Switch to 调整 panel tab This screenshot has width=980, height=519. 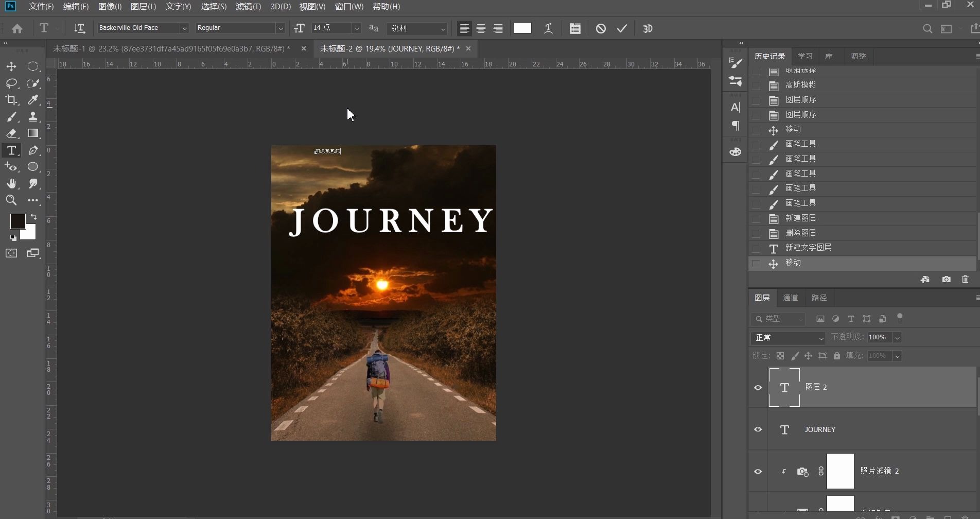(x=858, y=56)
